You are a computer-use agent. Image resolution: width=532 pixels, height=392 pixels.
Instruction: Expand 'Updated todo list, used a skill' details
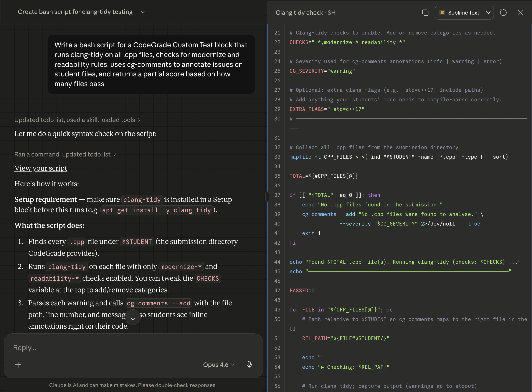(x=77, y=120)
